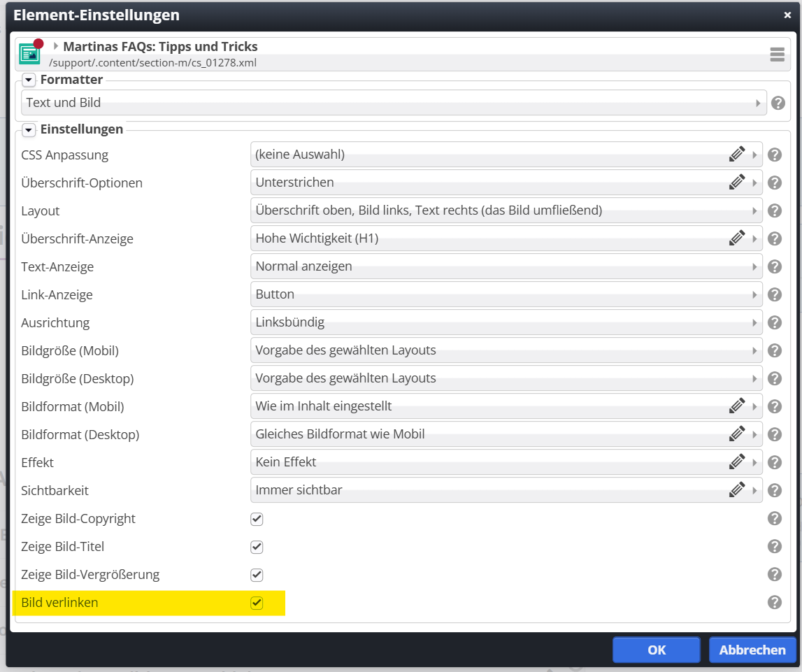Show help for Text-Anzeige

tap(774, 266)
